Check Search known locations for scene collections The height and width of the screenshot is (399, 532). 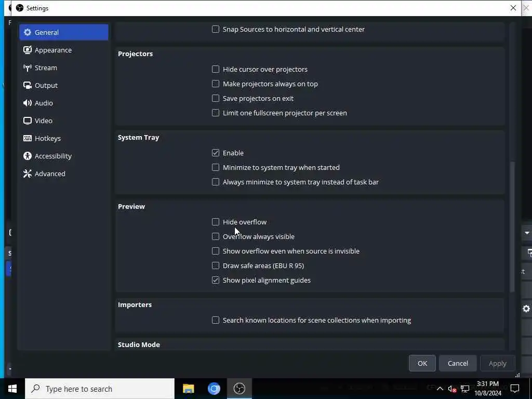pos(216,320)
